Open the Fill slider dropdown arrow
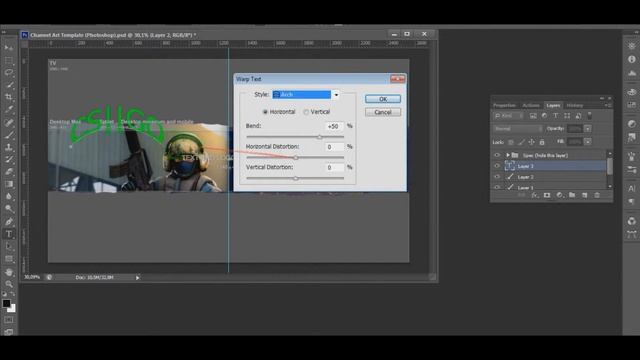640x360 pixels. click(x=588, y=142)
